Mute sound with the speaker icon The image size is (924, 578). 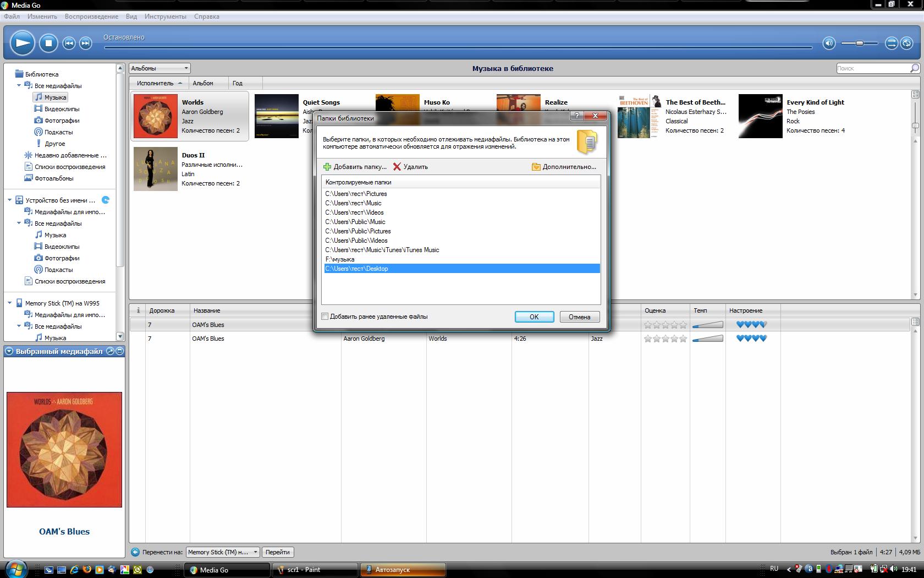point(829,43)
